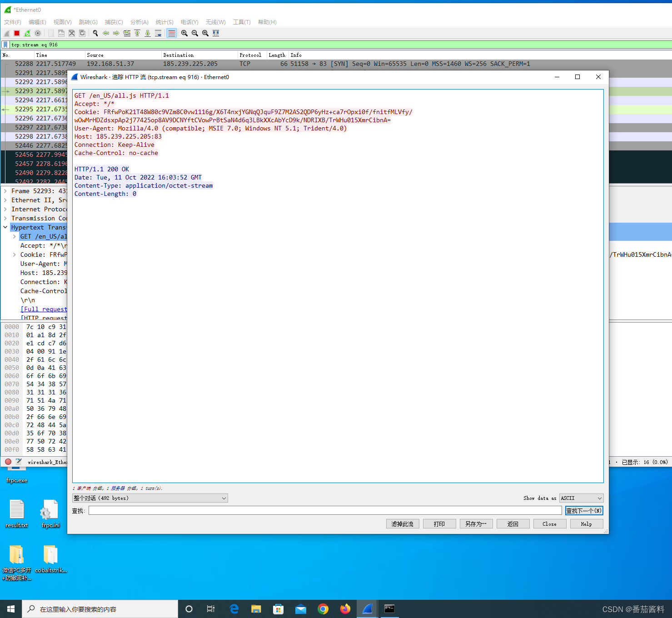The image size is (672, 618).
Task: Sort by the Protocol column header
Action: coord(252,55)
